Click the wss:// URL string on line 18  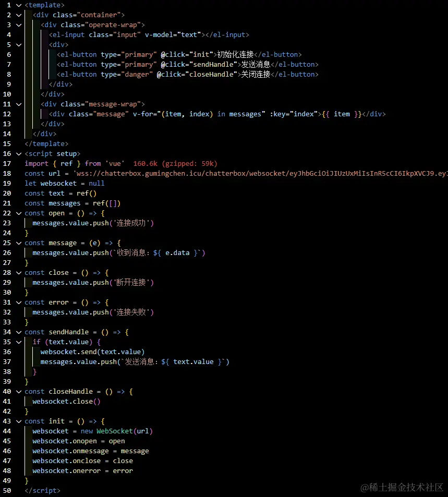(260, 173)
